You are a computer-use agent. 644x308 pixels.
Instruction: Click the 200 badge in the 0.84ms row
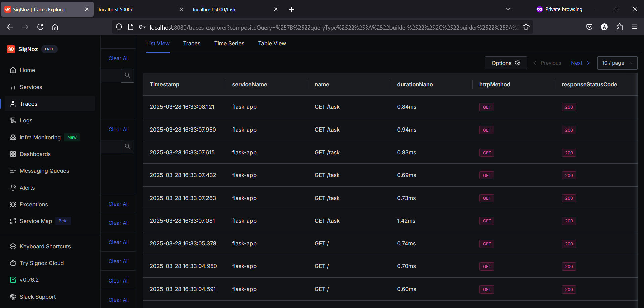pyautogui.click(x=569, y=107)
